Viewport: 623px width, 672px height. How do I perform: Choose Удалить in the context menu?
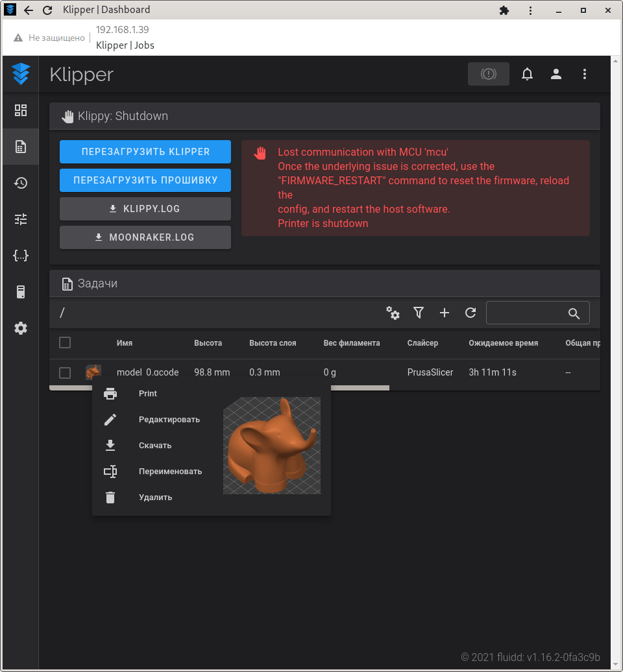click(x=155, y=498)
